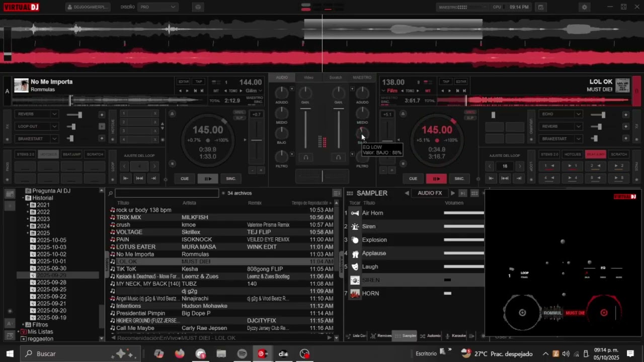Viewport: 644px width, 362px height.
Task: Trigger the Air Horn sample icon
Action: pyautogui.click(x=355, y=213)
